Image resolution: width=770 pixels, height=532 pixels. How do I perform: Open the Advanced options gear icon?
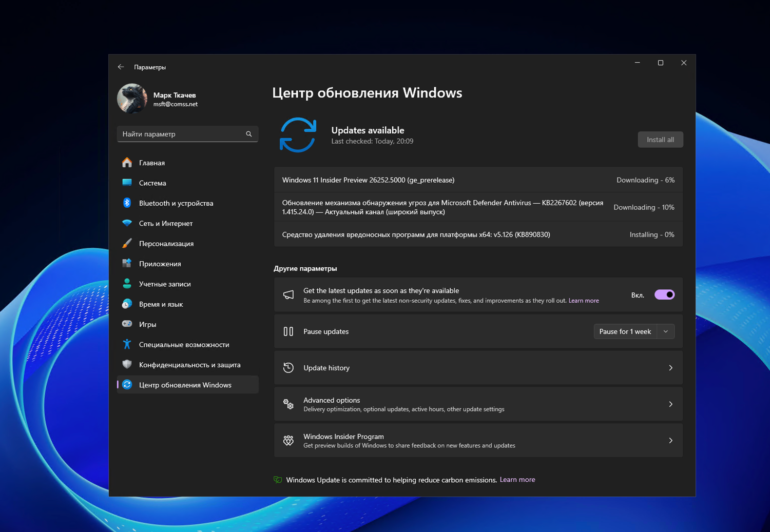coord(288,404)
